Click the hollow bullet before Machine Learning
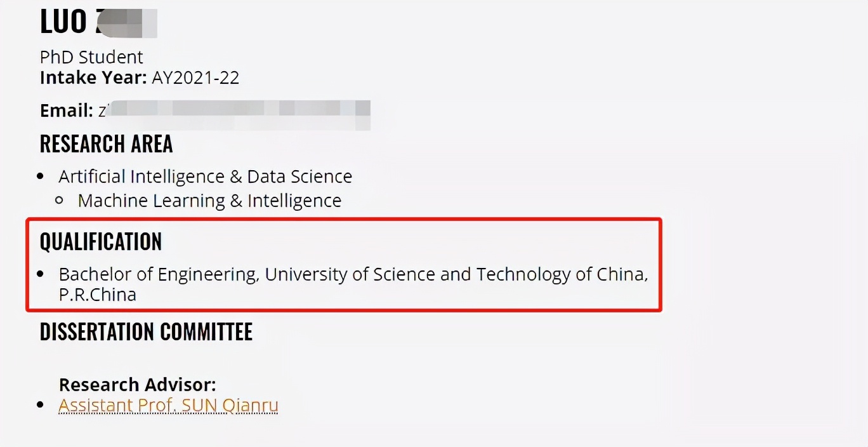The image size is (868, 447). pyautogui.click(x=60, y=201)
